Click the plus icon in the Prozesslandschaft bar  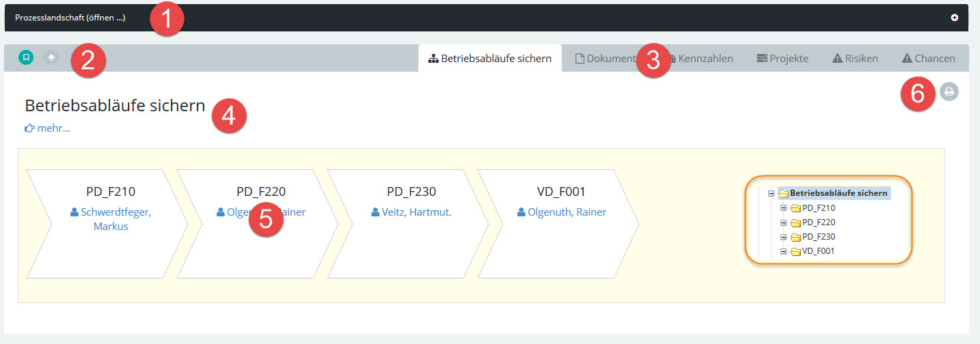pos(954,18)
